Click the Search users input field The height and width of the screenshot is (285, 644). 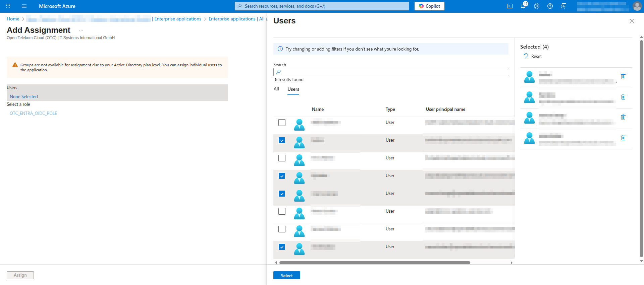[391, 72]
